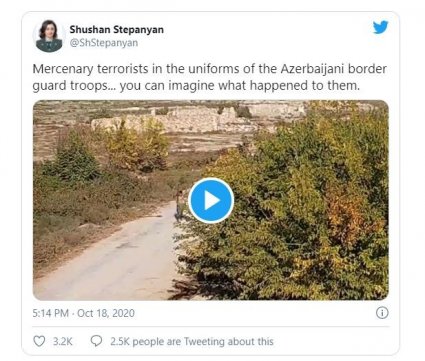
Task: Click the figure on the road in video
Action: tap(180, 205)
